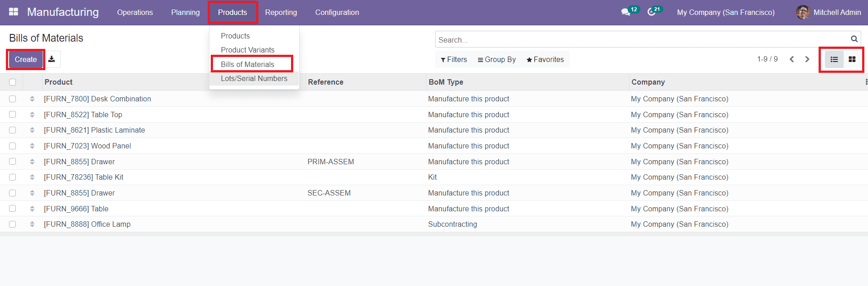This screenshot has width=868, height=286.
Task: Open optional columns menu at table header
Action: point(866,82)
